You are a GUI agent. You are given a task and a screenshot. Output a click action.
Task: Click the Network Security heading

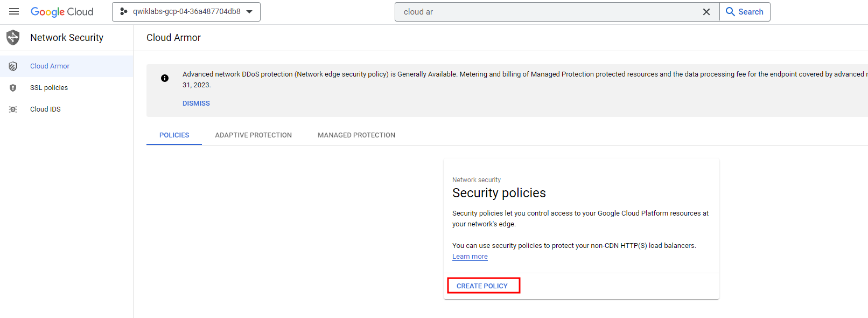click(x=67, y=38)
